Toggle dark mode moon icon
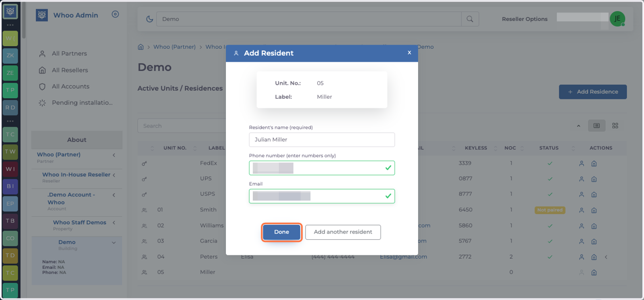This screenshot has height=300, width=644. click(x=150, y=19)
